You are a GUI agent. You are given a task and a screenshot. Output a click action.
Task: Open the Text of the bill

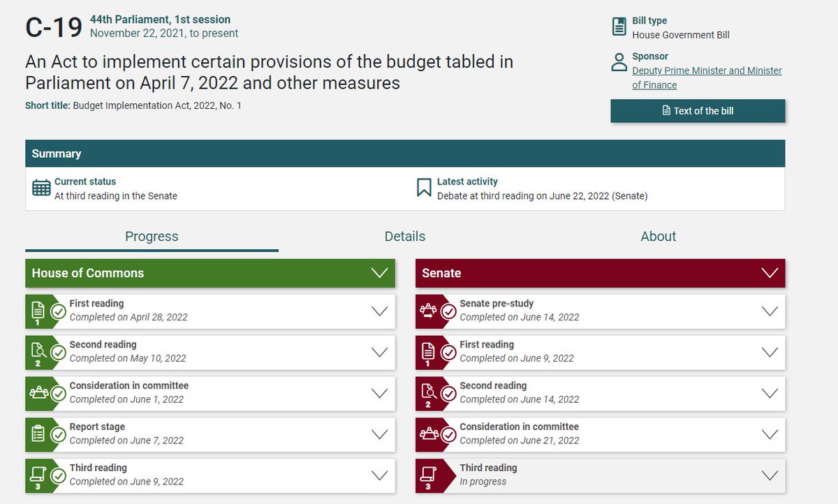tap(698, 110)
